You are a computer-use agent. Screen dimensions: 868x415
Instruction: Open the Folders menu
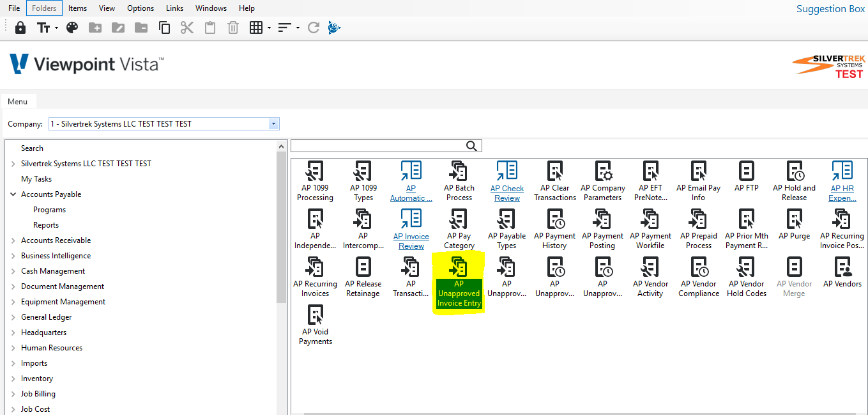pos(44,8)
